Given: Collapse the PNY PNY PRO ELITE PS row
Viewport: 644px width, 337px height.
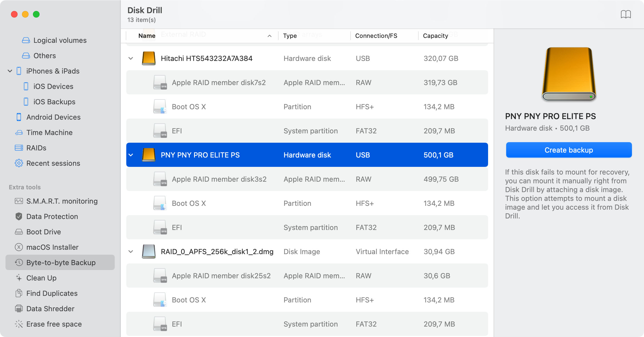Looking at the screenshot, I should [x=131, y=155].
